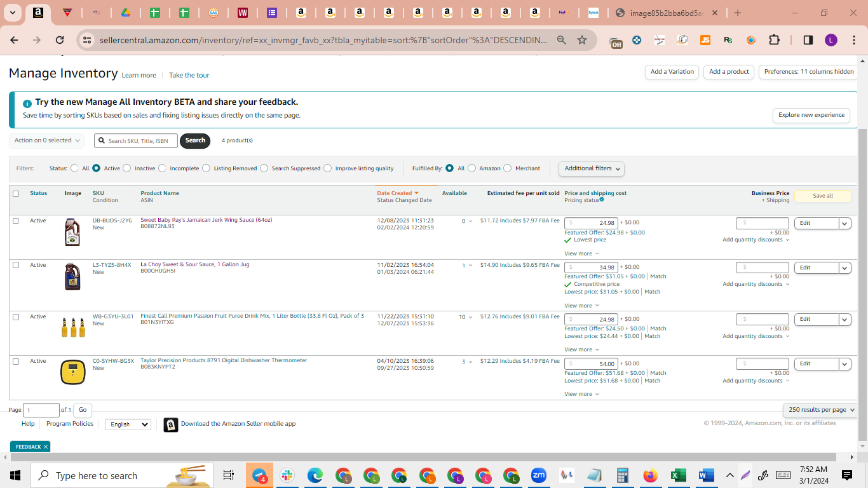Choose Fulfilled By Amazon radio
This screenshot has height=488, width=868.
[471, 168]
